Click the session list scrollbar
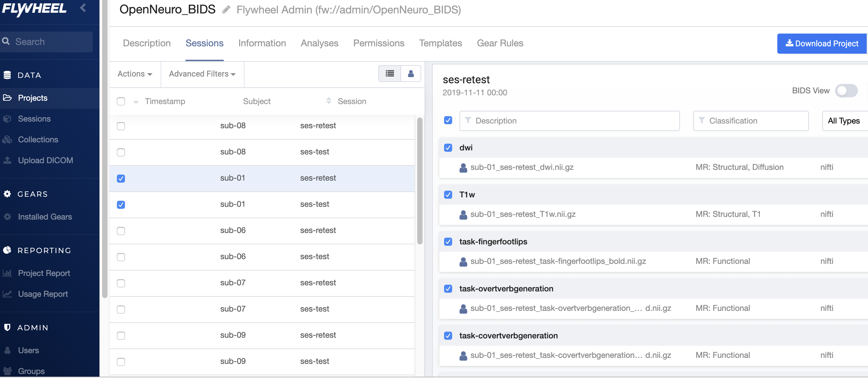The width and height of the screenshot is (868, 378). pos(420,180)
